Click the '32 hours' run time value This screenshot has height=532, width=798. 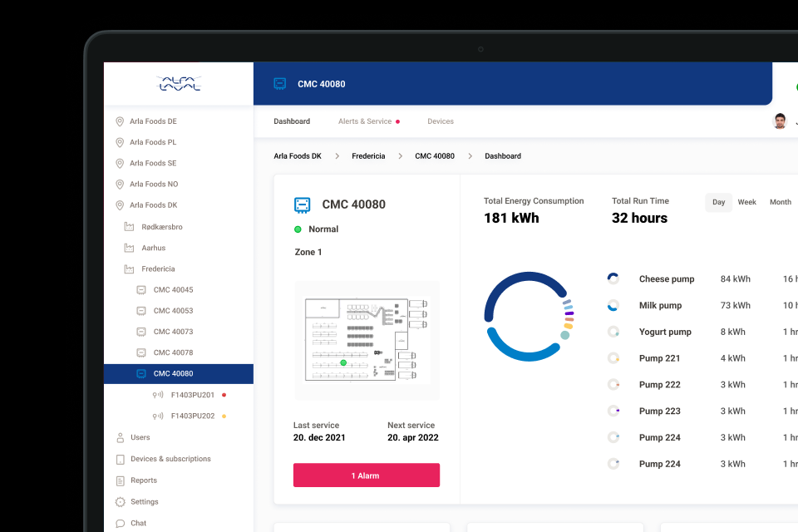[639, 218]
